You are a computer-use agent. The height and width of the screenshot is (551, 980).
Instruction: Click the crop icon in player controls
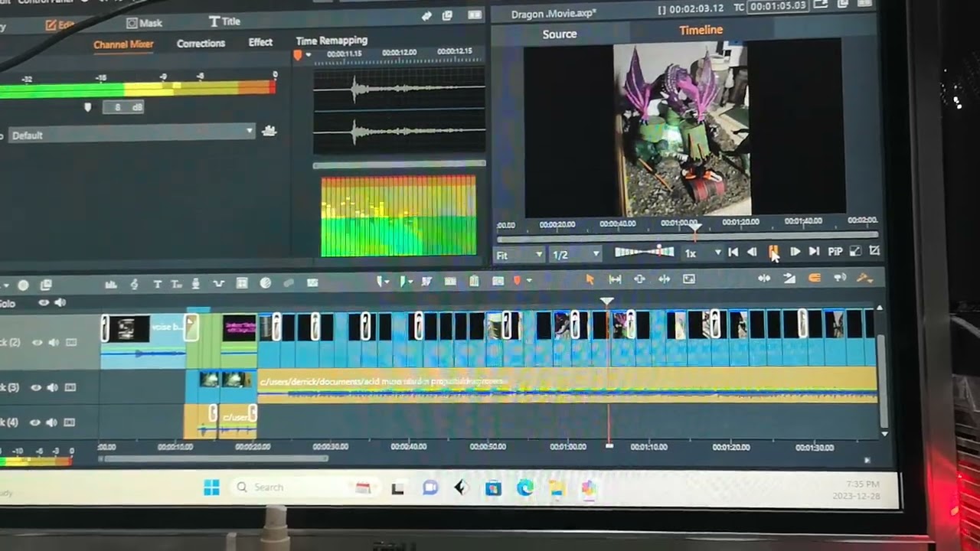[874, 250]
